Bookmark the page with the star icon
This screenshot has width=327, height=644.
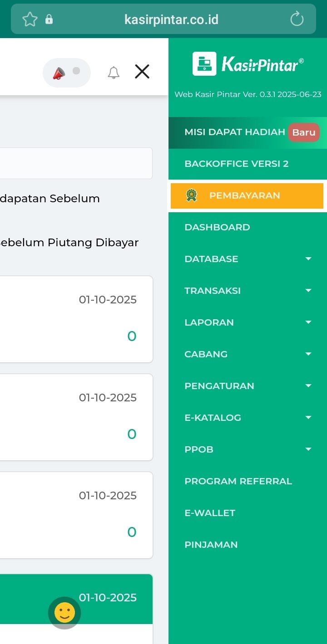click(x=30, y=19)
